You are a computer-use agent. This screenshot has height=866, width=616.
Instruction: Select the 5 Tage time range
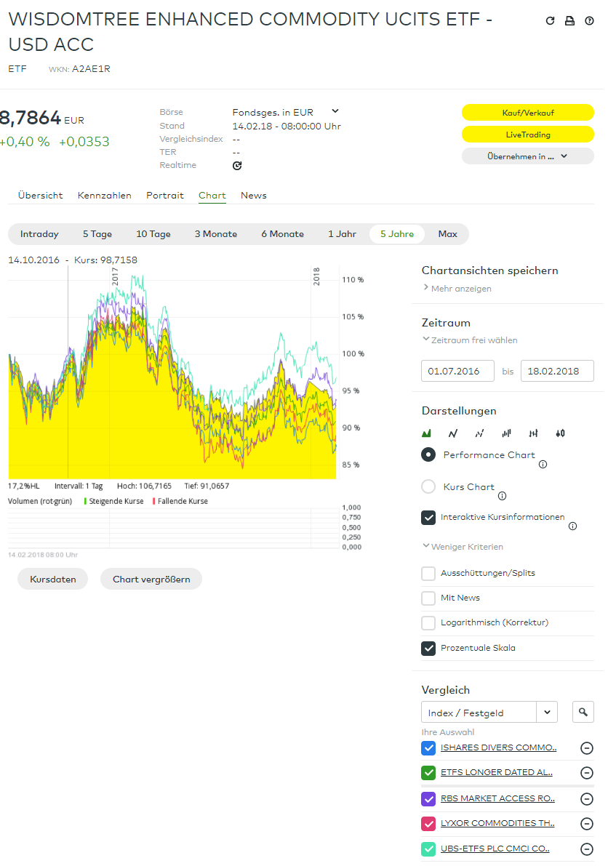pos(97,234)
